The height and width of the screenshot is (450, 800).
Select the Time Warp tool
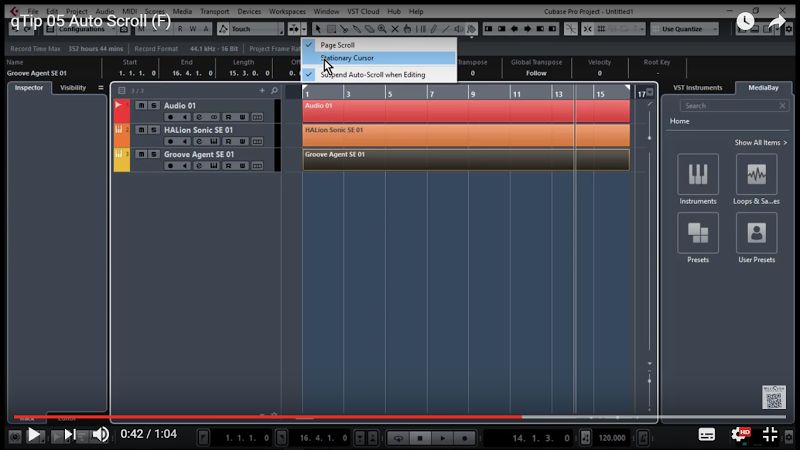pyautogui.click(x=420, y=29)
